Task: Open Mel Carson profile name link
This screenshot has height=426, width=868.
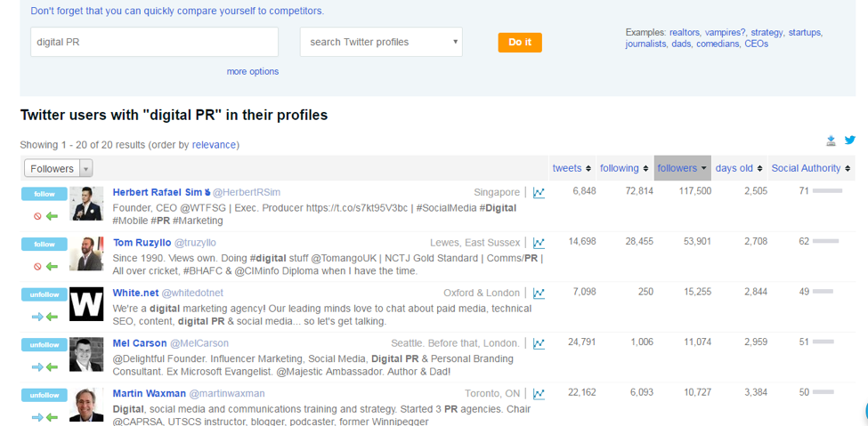Action: (140, 343)
